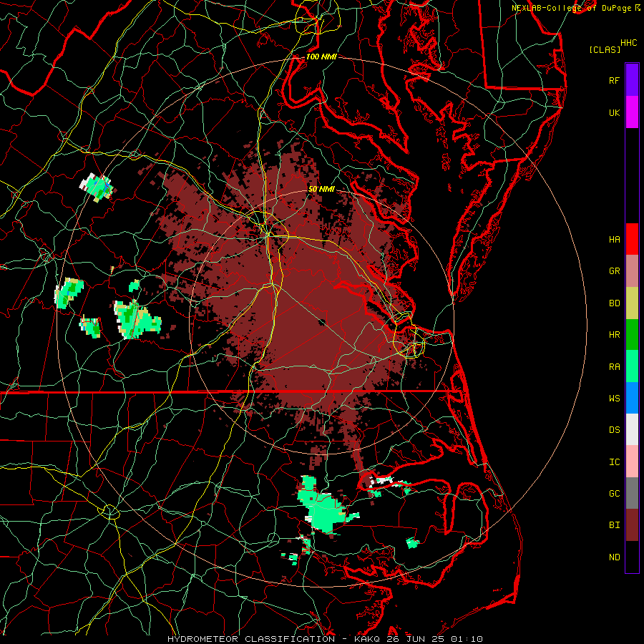Viewport: 644px width, 644px height.
Task: Select the BD yellow legend swatch
Action: [632, 303]
